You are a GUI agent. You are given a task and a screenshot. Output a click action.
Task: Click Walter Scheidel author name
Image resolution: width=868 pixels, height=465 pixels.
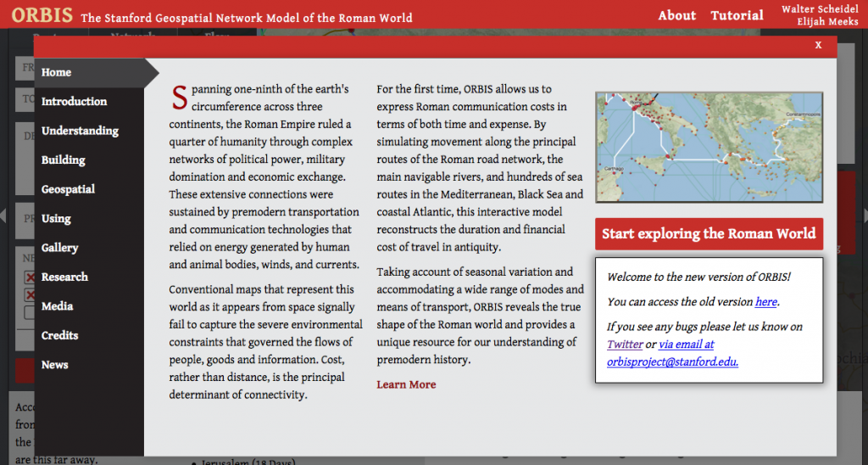820,8
